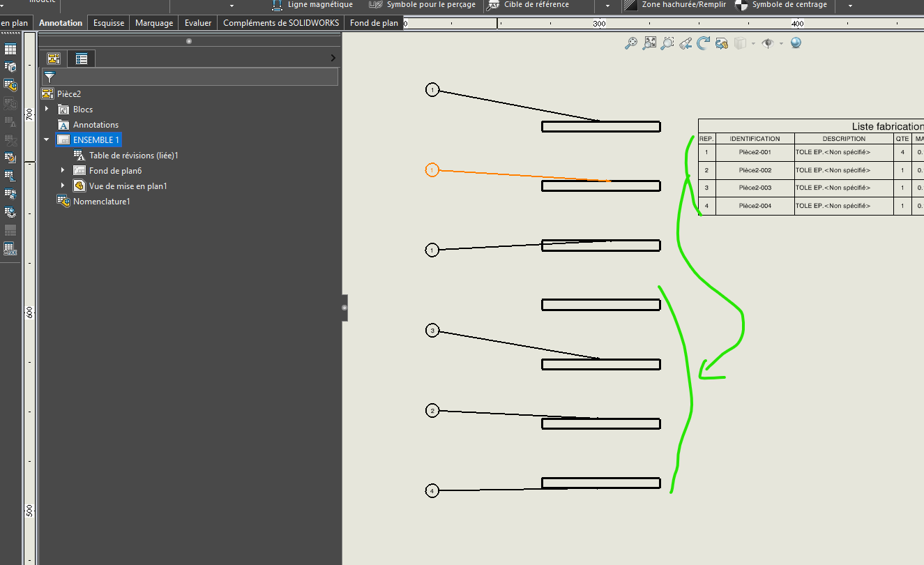Click the Rotate view icon
The height and width of the screenshot is (565, 924).
coord(704,43)
